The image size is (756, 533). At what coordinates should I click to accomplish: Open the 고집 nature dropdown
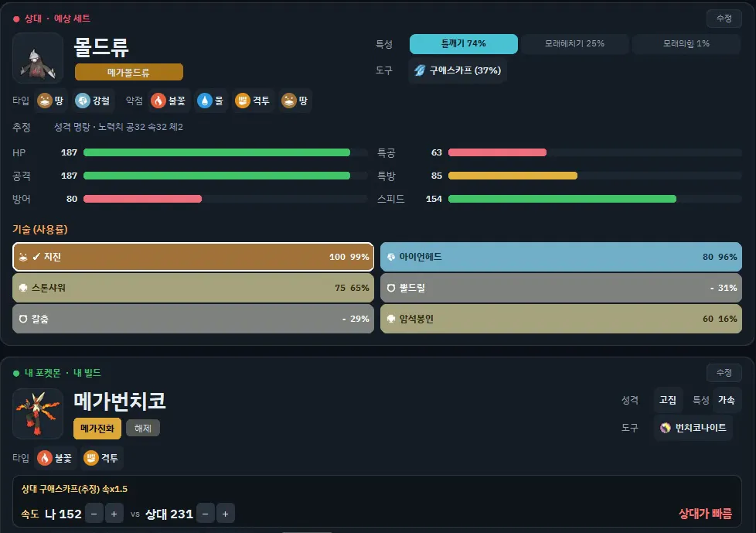tap(668, 400)
